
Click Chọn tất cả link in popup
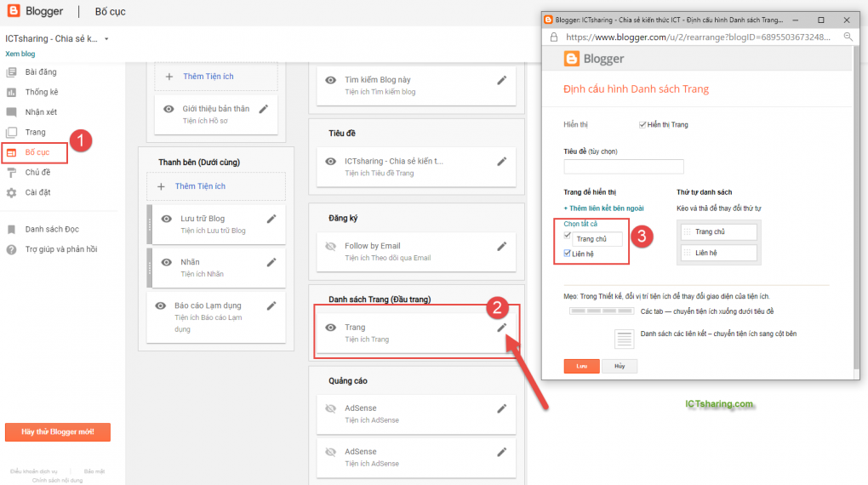coord(580,224)
